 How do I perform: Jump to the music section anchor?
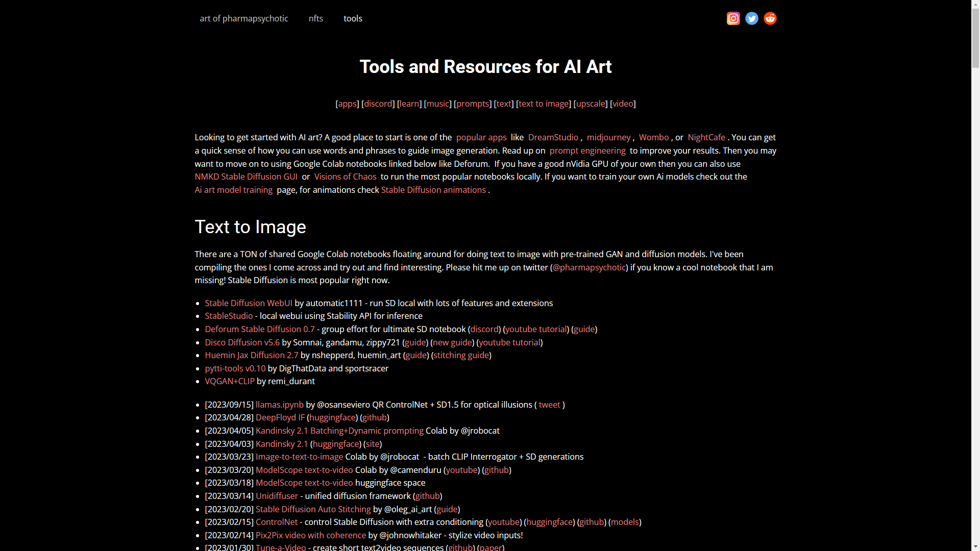tap(438, 104)
